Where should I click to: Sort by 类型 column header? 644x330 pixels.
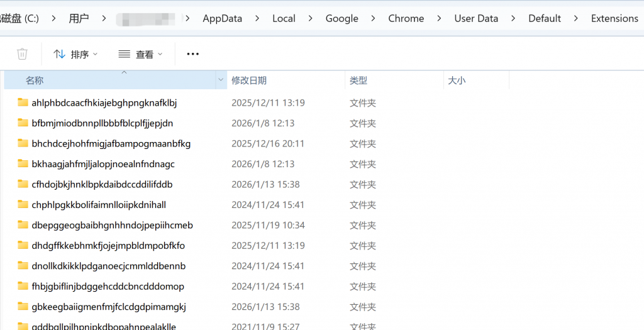pyautogui.click(x=358, y=80)
